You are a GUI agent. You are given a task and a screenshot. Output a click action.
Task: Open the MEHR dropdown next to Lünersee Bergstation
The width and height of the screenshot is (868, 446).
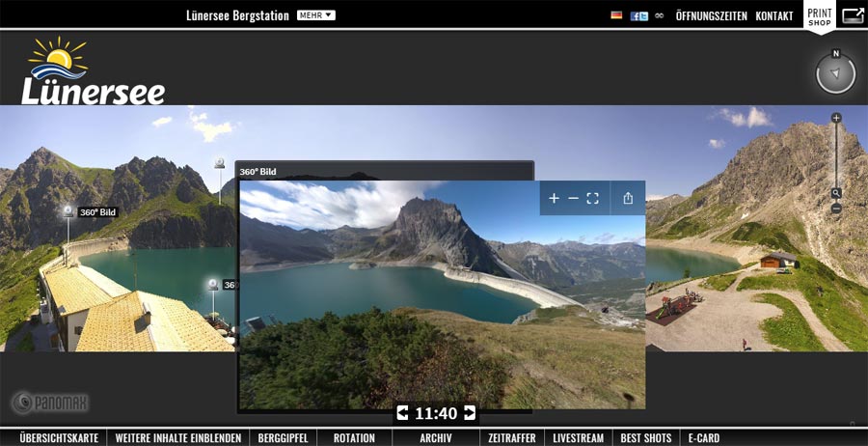click(316, 15)
